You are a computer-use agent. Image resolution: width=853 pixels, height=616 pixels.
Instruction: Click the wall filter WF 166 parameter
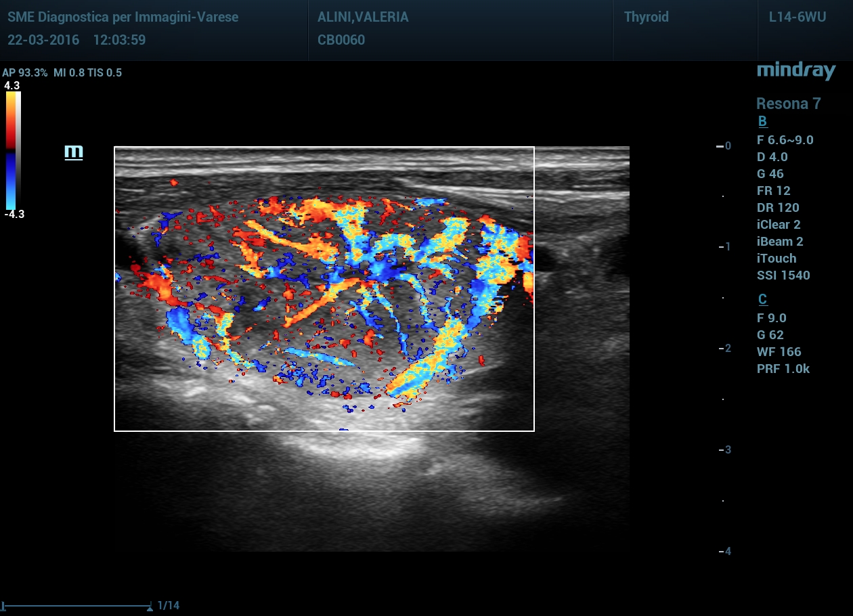pos(779,352)
